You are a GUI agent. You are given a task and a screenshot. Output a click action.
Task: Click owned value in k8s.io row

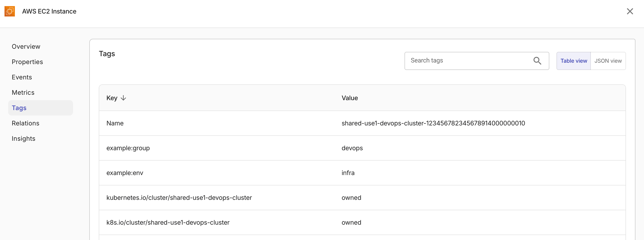click(x=351, y=222)
